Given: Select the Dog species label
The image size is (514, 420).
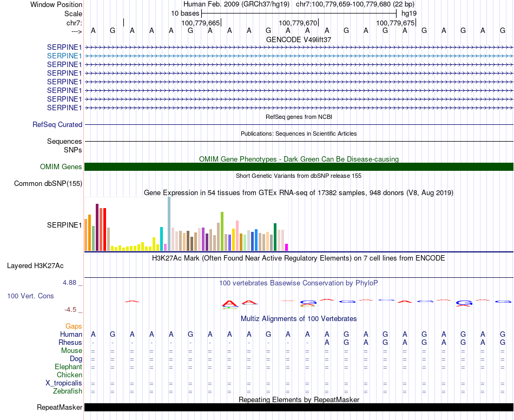Looking at the screenshot, I should 76,359.
